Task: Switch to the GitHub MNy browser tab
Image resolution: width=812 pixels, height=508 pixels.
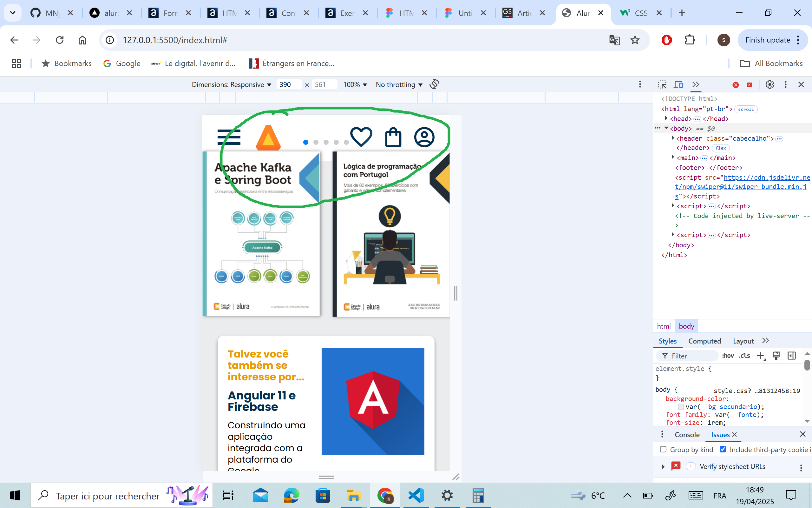Action: click(x=53, y=13)
